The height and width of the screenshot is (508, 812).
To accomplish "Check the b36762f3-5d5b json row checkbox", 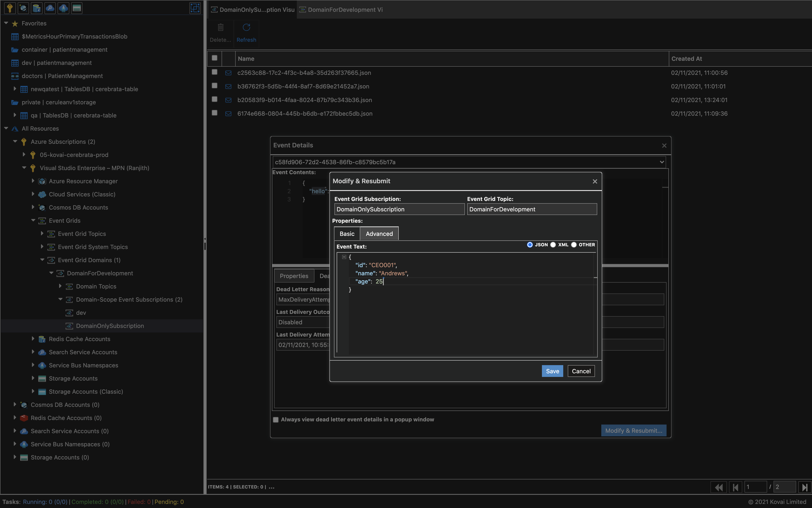I will 214,85.
